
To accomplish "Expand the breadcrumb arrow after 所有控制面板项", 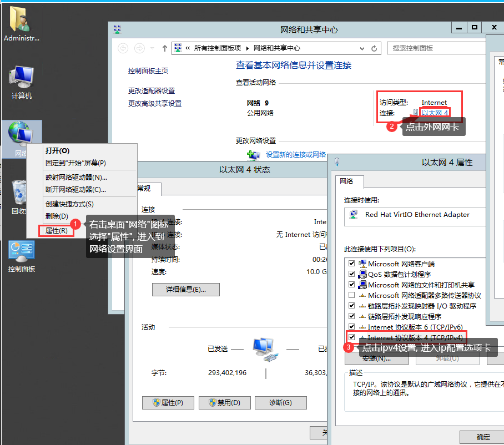I will tap(248, 48).
